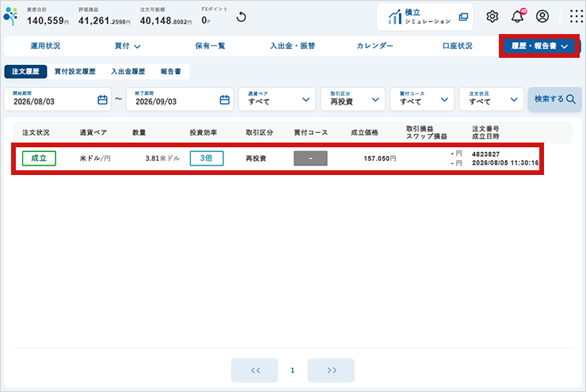Click the timestamp 2026/08/05 11:30:16

coord(505,163)
